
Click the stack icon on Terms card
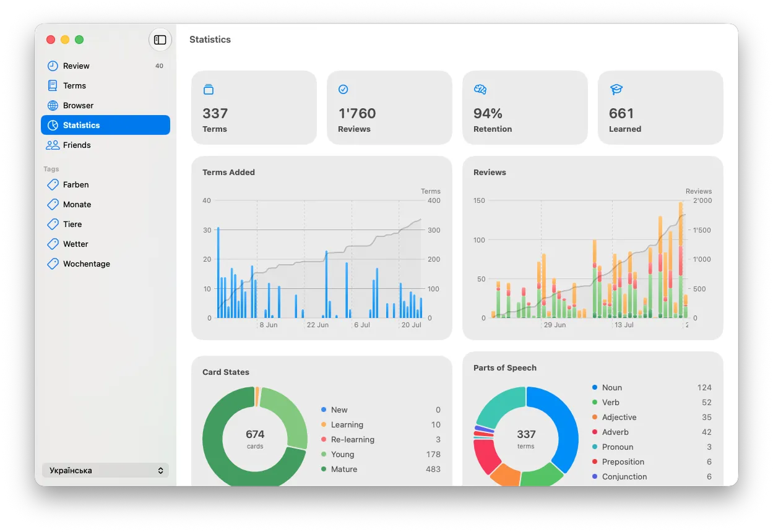209,90
